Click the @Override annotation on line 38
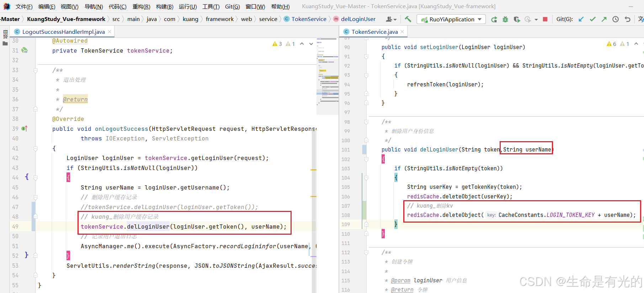The height and width of the screenshot is (293, 644). click(x=68, y=119)
